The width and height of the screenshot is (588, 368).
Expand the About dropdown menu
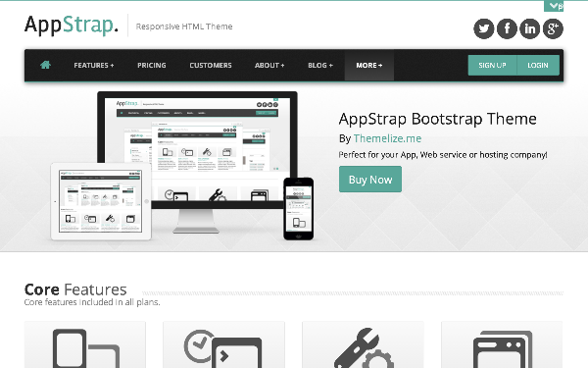(x=269, y=66)
